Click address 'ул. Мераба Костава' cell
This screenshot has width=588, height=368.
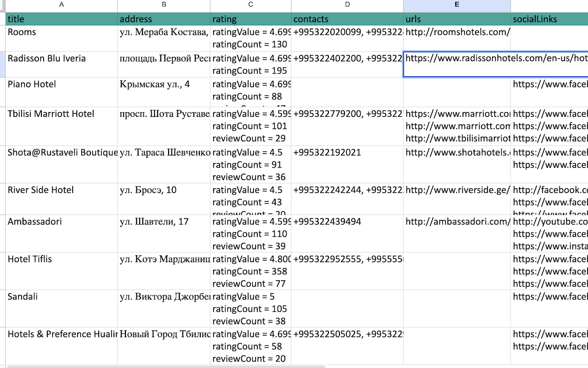click(x=164, y=38)
